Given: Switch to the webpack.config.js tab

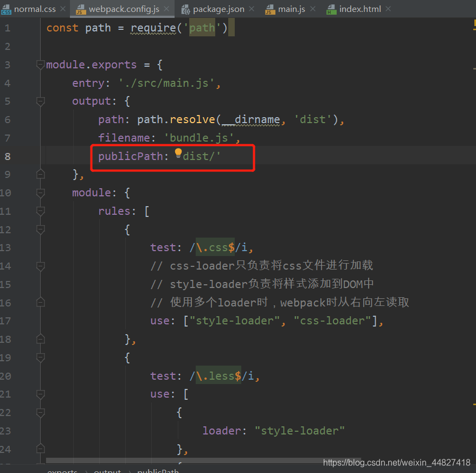Looking at the screenshot, I should (122, 9).
